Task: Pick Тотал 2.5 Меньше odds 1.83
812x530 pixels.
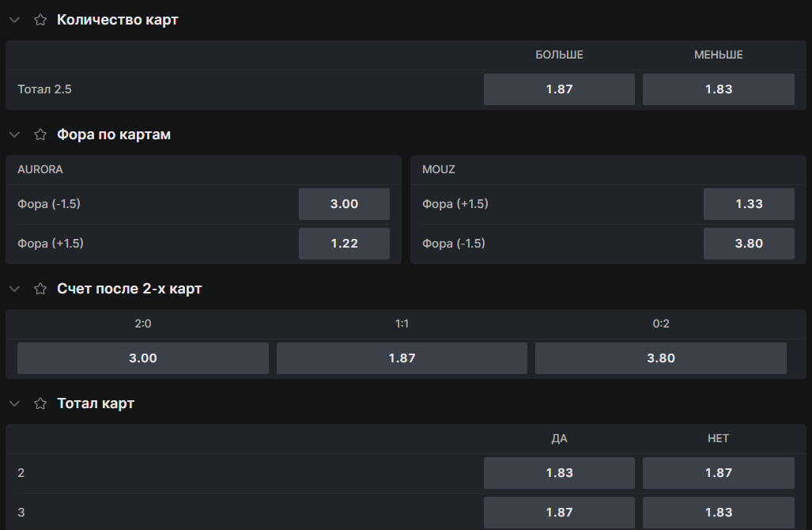Action: [x=718, y=89]
